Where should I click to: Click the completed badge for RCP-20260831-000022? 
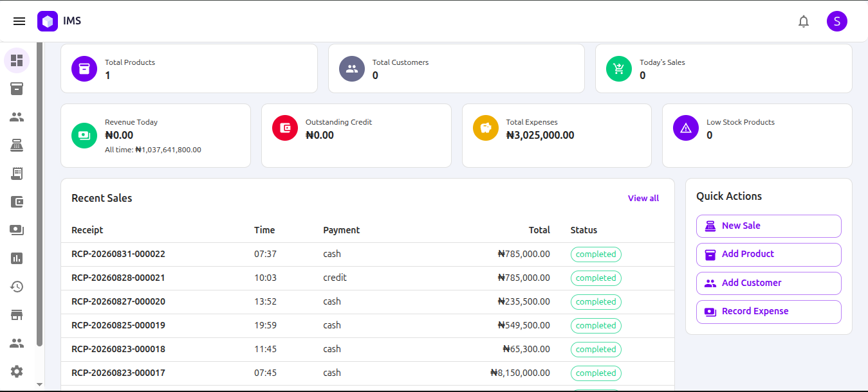coord(596,254)
